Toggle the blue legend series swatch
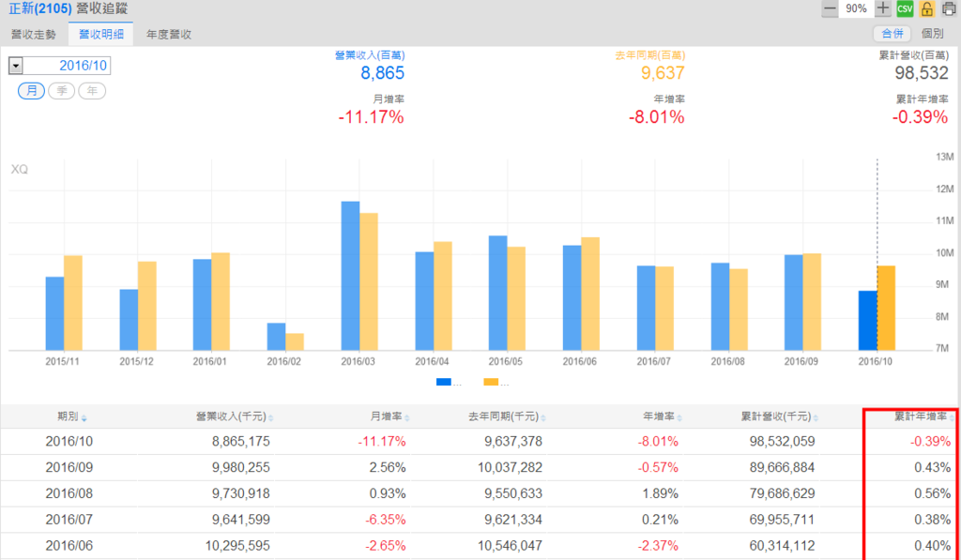The image size is (961, 560). point(444,383)
